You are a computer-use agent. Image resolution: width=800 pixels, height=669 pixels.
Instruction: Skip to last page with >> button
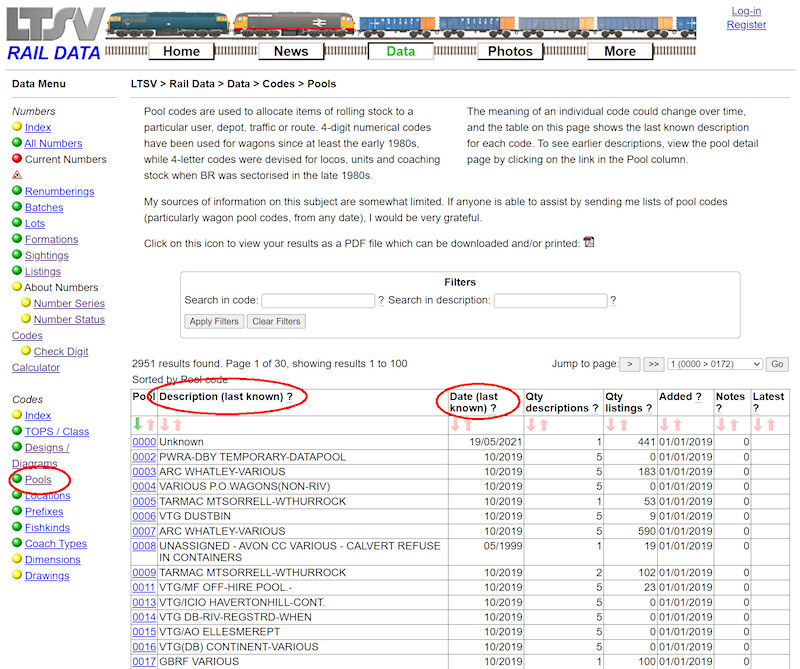click(x=653, y=365)
